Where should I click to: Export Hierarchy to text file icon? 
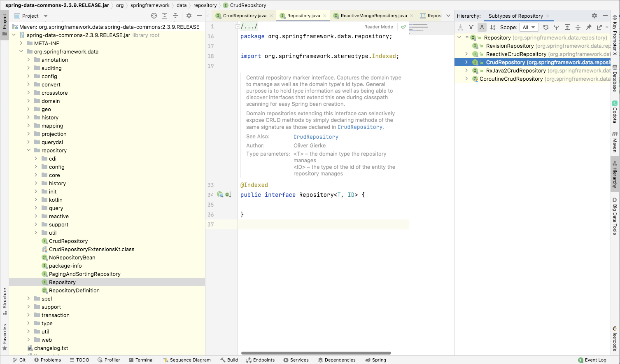point(599,27)
